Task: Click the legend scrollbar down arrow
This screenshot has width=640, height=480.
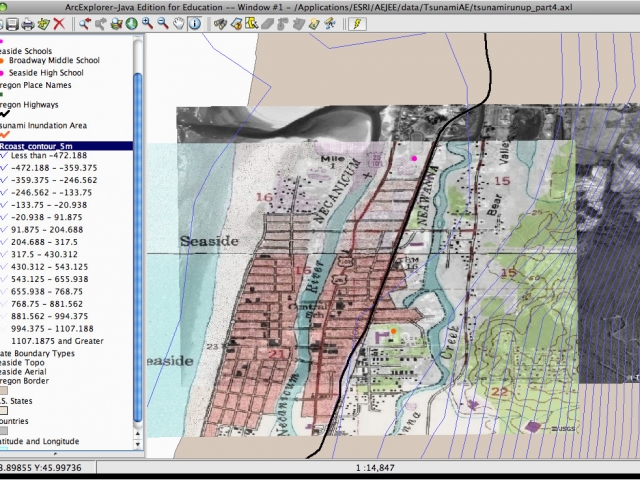Action: coord(138,444)
